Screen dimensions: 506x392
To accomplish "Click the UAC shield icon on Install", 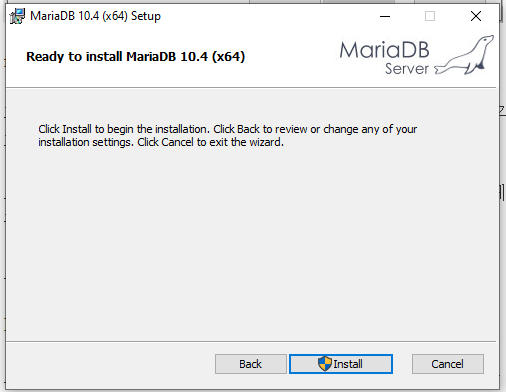I will click(325, 363).
